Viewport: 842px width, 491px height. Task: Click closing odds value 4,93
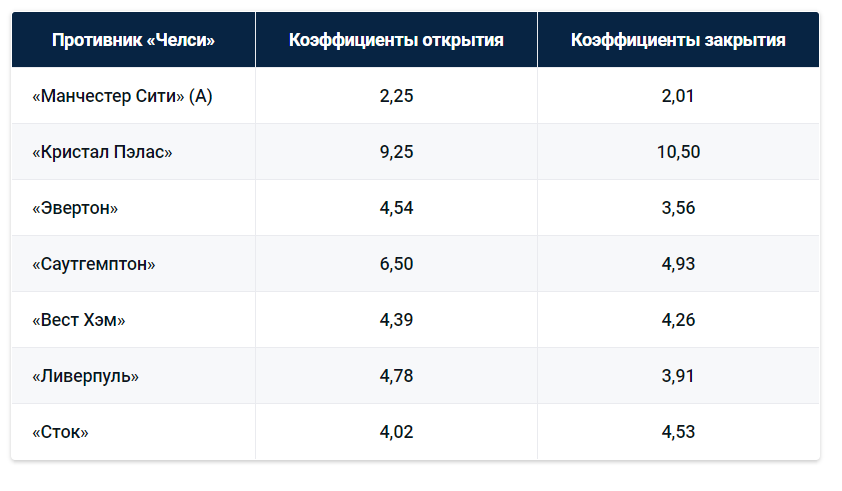tap(678, 264)
